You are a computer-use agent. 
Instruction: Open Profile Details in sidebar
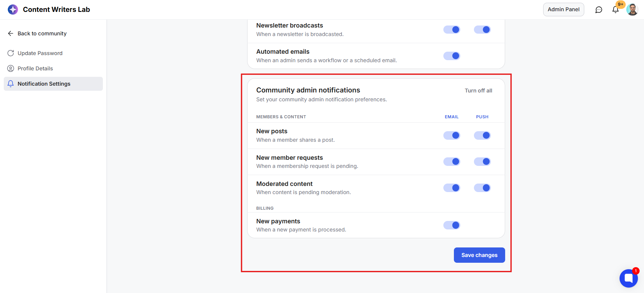click(53, 68)
